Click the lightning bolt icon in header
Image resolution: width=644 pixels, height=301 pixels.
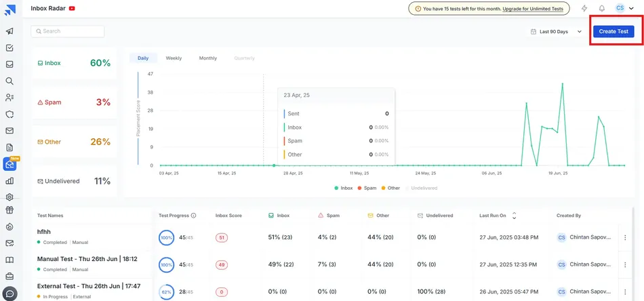click(x=584, y=8)
